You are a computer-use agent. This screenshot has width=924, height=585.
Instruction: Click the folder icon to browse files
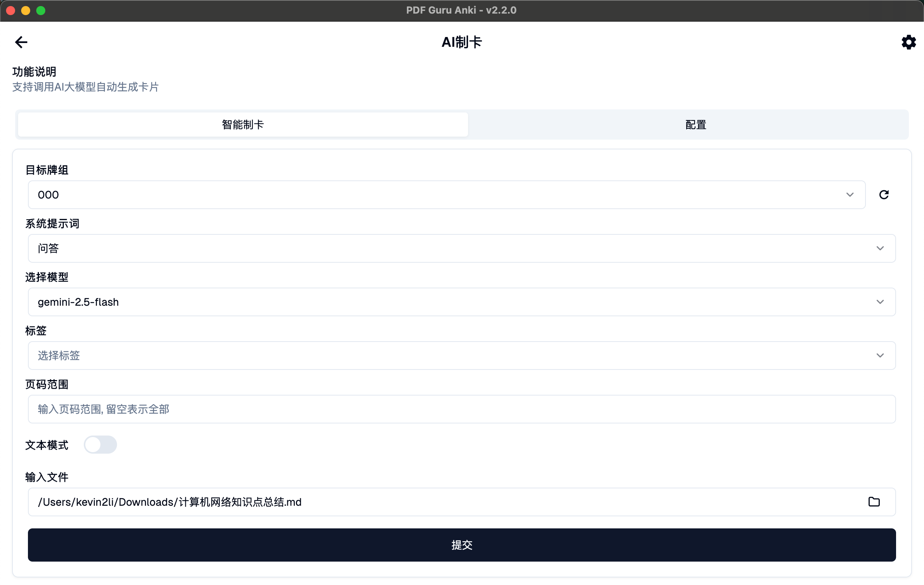click(x=874, y=502)
